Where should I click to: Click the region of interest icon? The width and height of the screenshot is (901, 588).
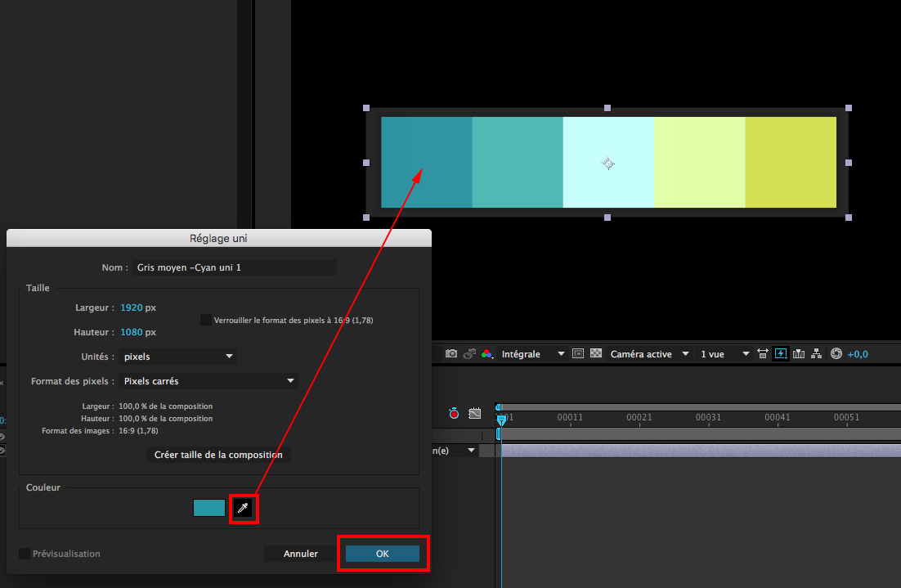[x=578, y=353]
